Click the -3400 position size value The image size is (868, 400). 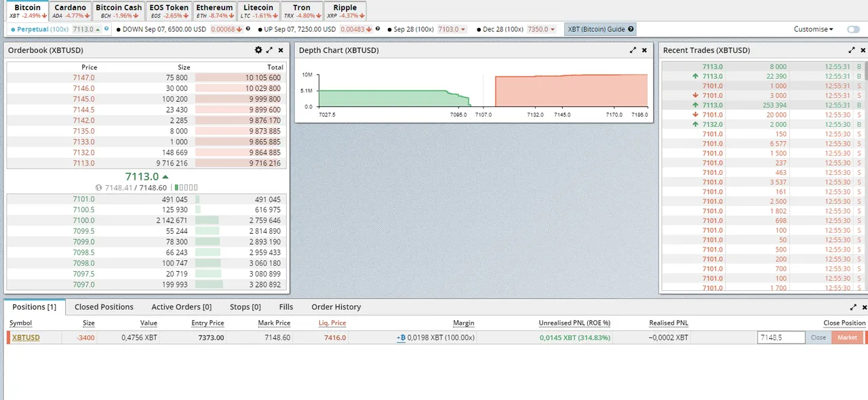tap(85, 338)
